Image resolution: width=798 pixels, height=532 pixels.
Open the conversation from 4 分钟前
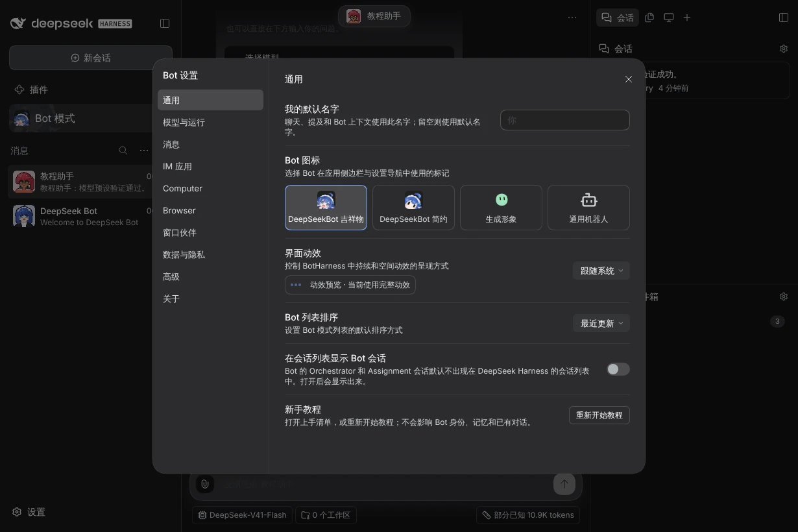pyautogui.click(x=717, y=81)
